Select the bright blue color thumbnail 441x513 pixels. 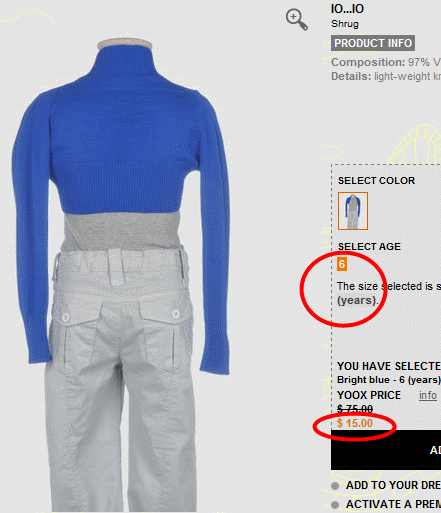click(353, 211)
